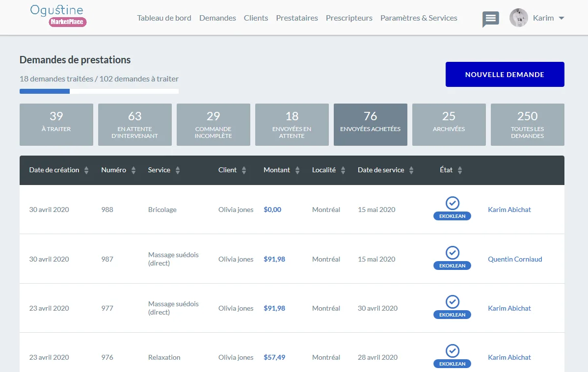The width and height of the screenshot is (588, 372).
Task: Expand Karim user menu arrow
Action: pyautogui.click(x=561, y=18)
